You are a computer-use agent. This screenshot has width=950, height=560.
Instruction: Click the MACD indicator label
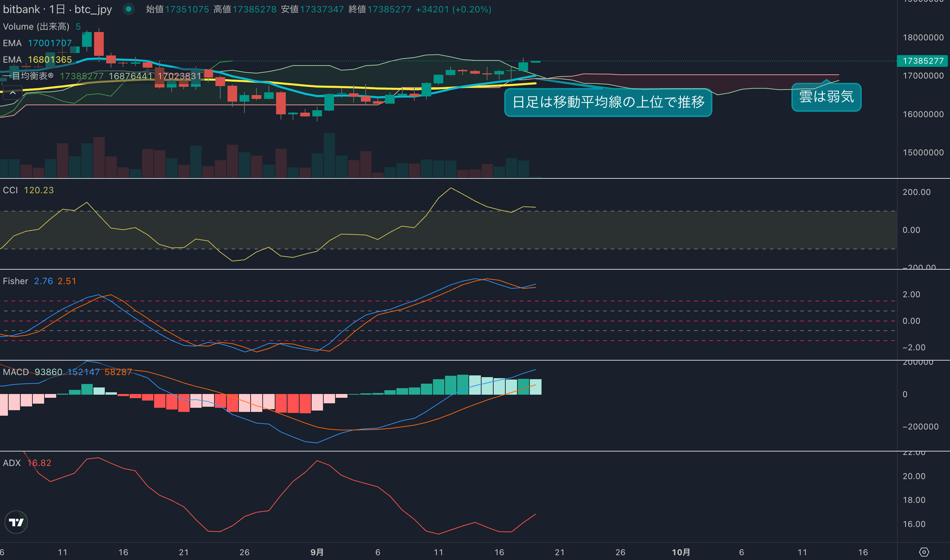[x=16, y=372]
